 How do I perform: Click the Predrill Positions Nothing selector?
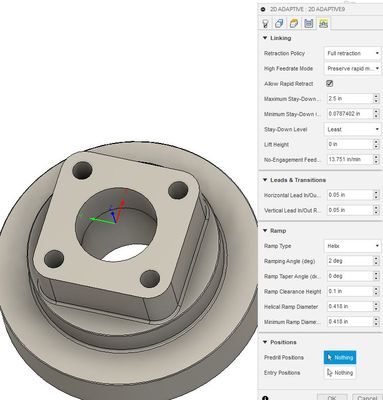point(340,357)
